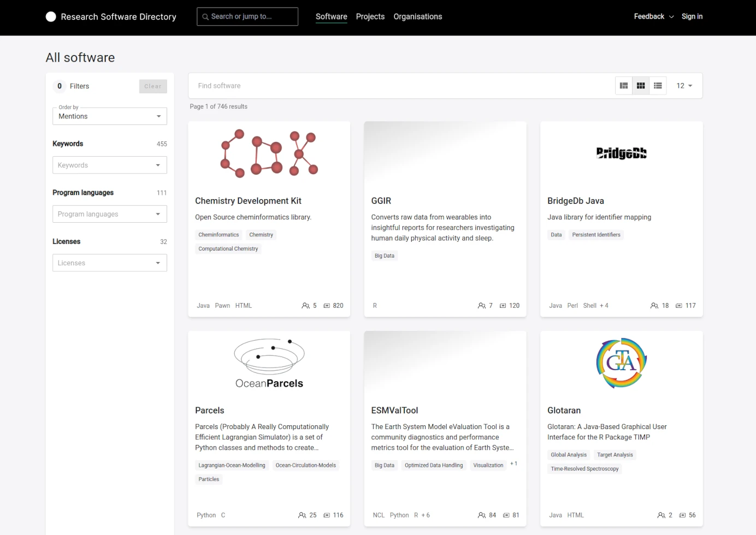Click the Research Software Directory logo circle
Screen dimensions: 756x535
coord(51,17)
